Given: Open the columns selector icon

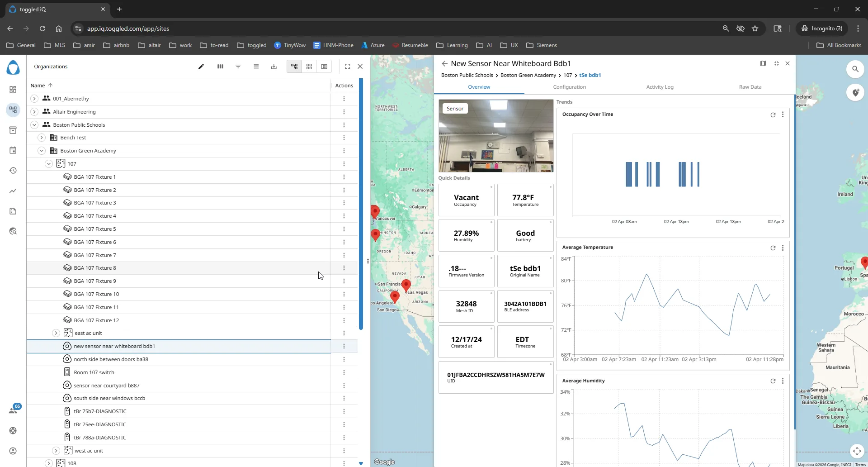Looking at the screenshot, I should [x=220, y=67].
